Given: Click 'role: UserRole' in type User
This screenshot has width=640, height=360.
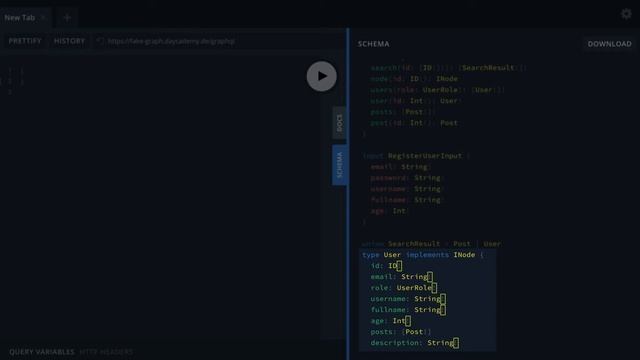Looking at the screenshot, I should pyautogui.click(x=403, y=288).
